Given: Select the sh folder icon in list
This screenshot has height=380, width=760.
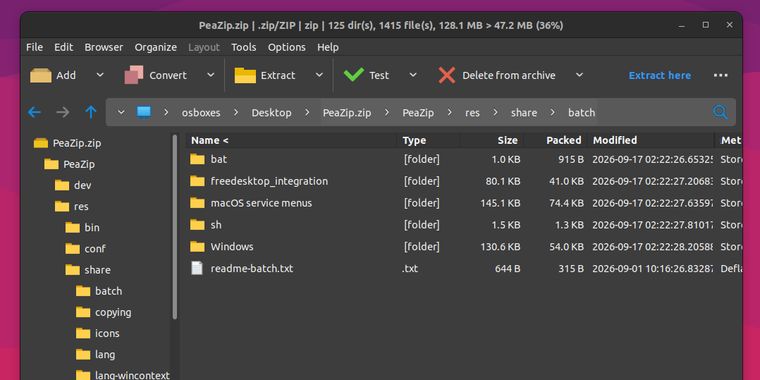Looking at the screenshot, I should (x=197, y=224).
